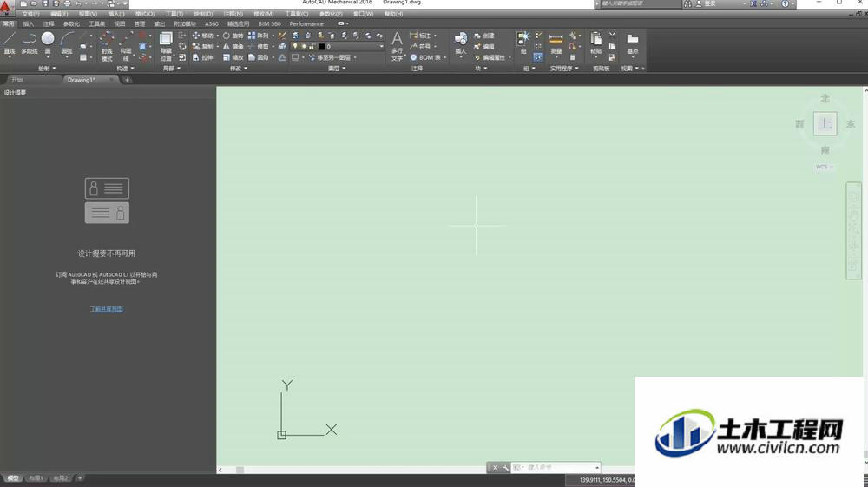Click the Multiline Text (多行文字) tool
This screenshot has height=487, width=868.
(x=397, y=46)
